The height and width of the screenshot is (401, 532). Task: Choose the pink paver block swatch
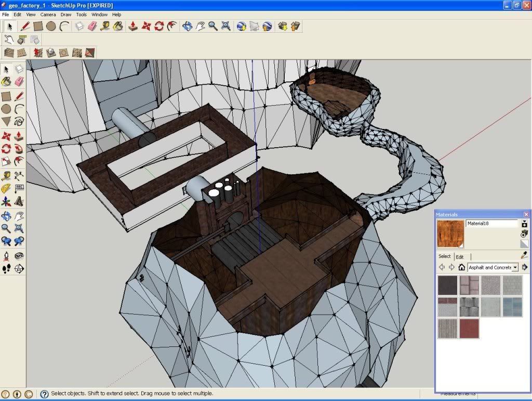tap(469, 285)
